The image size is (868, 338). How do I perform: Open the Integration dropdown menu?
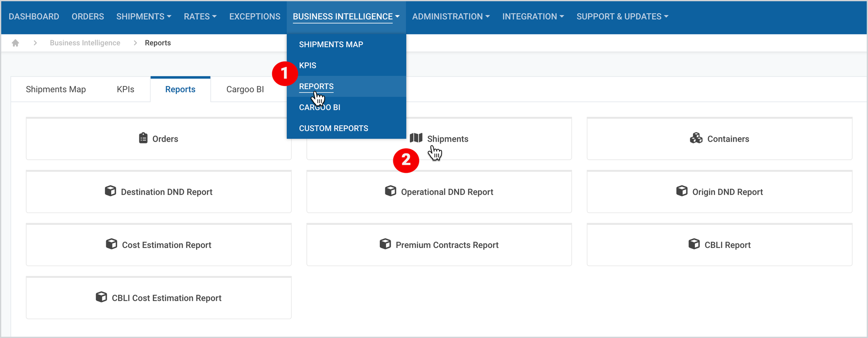pyautogui.click(x=533, y=17)
